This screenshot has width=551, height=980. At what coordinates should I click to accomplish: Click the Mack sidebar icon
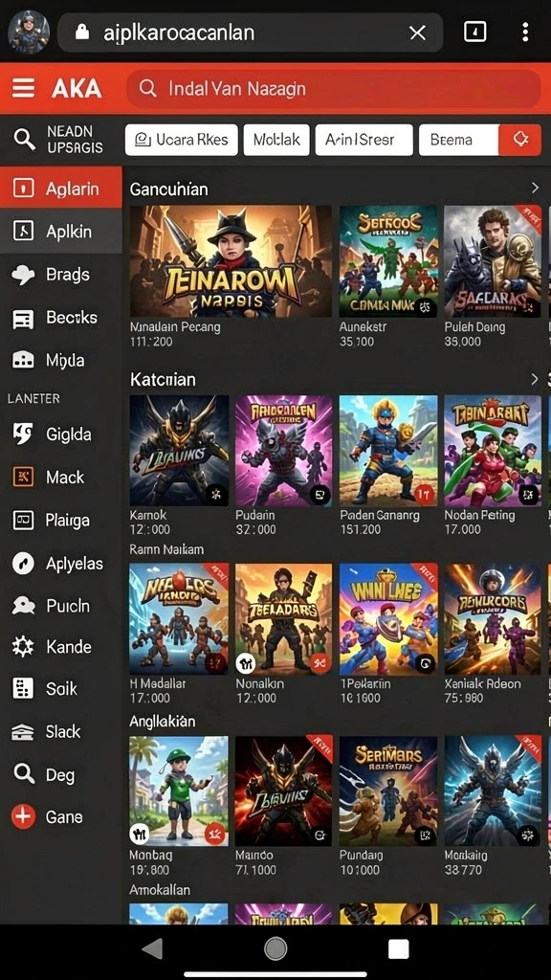point(23,477)
